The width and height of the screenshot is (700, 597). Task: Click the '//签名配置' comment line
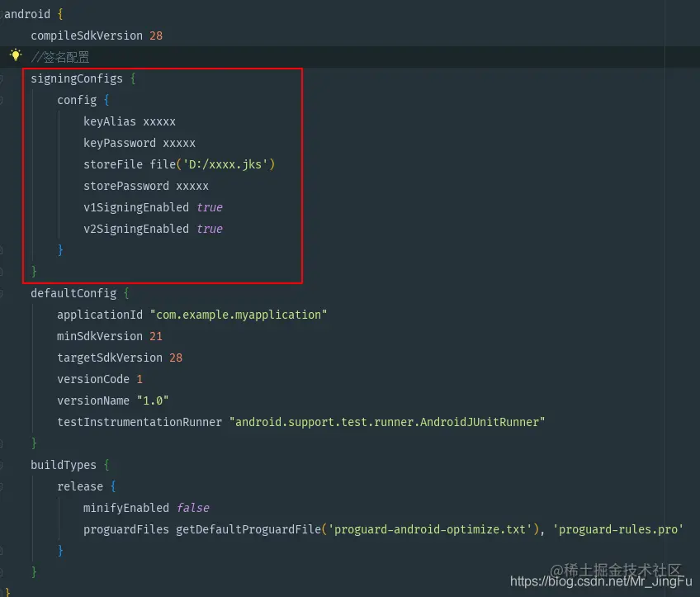coord(59,57)
